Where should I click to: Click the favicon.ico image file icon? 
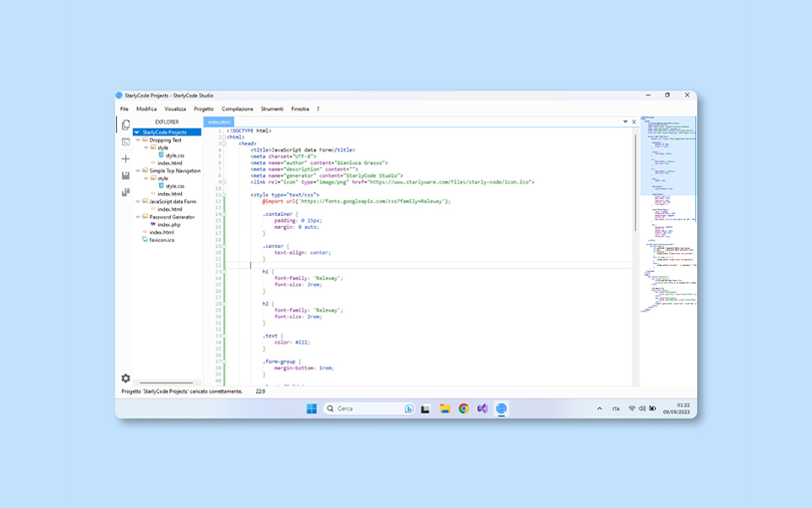click(145, 240)
